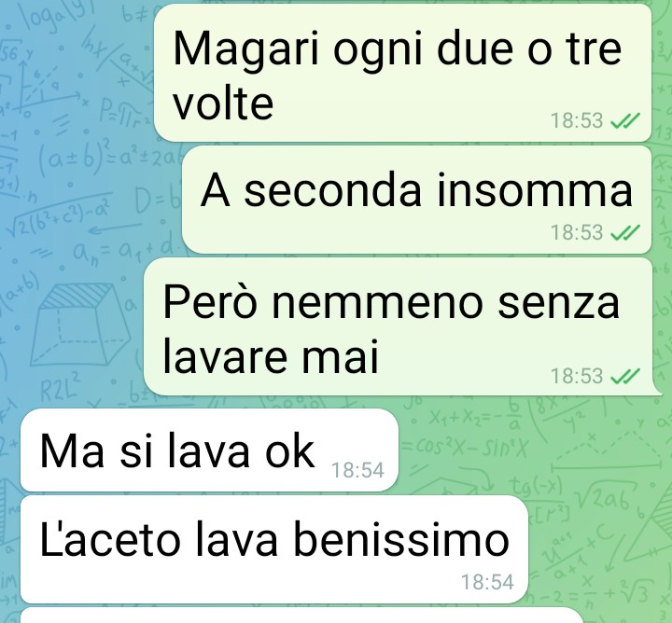Viewport: 672px width, 623px height.
Task: Tap the 18:54 timestamp beside 'Ma si lava ok'
Action: tap(357, 471)
